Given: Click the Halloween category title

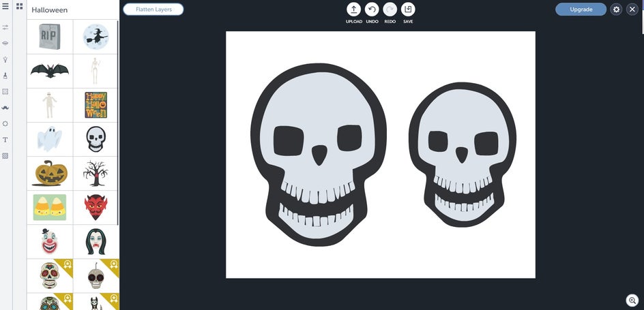Looking at the screenshot, I should click(49, 10).
